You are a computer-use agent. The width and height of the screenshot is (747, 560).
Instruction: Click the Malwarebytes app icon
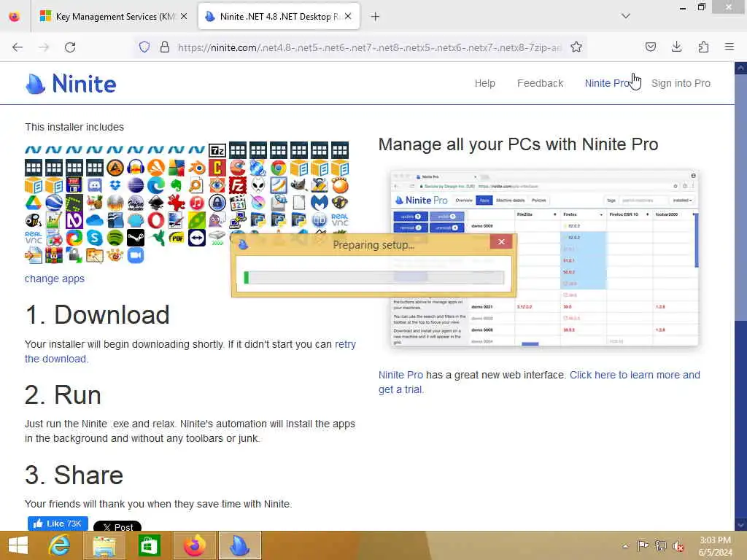tap(320, 203)
